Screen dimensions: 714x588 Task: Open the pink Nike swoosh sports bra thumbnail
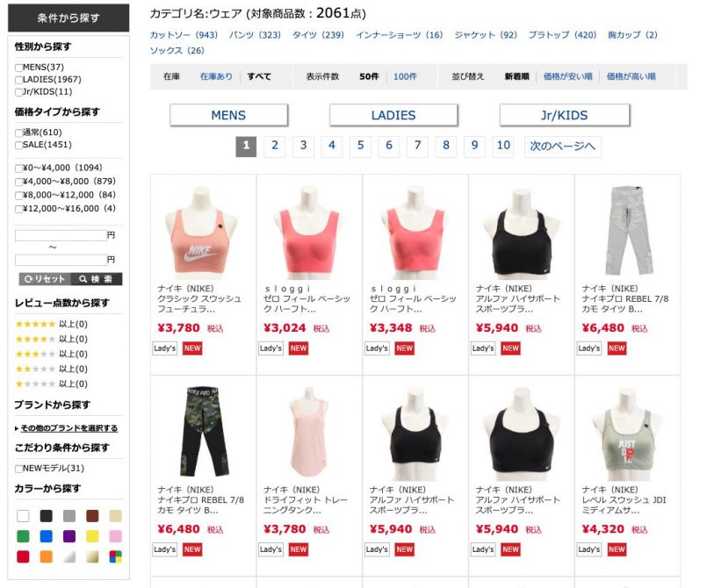203,232
